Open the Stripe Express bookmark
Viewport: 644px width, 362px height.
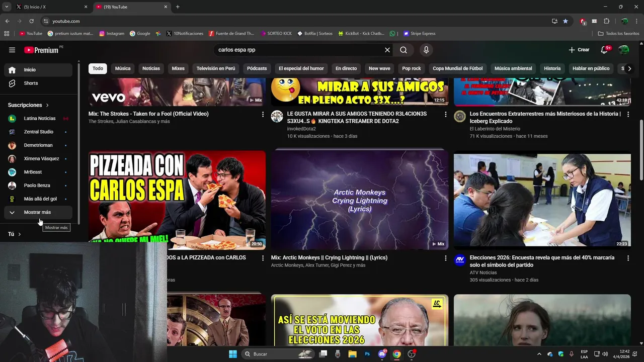pos(420,34)
